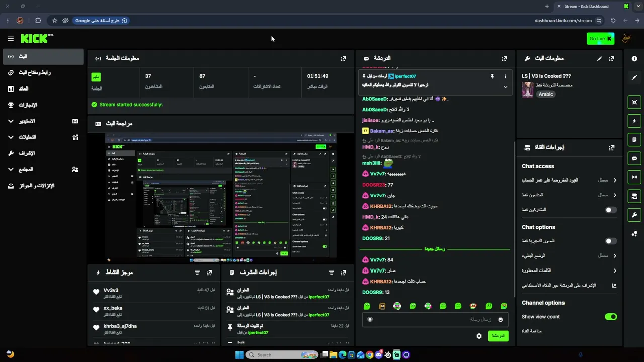Pop out the activity feed panel
This screenshot has width=644, height=362.
coord(210,273)
